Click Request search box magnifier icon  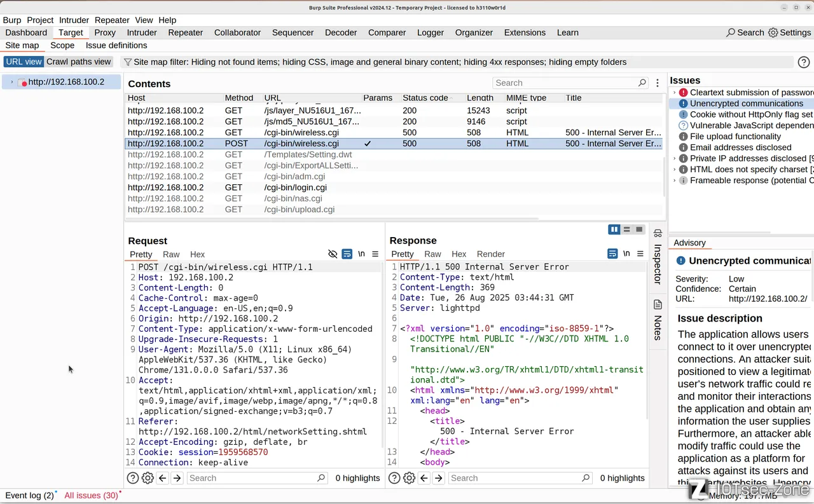(321, 478)
